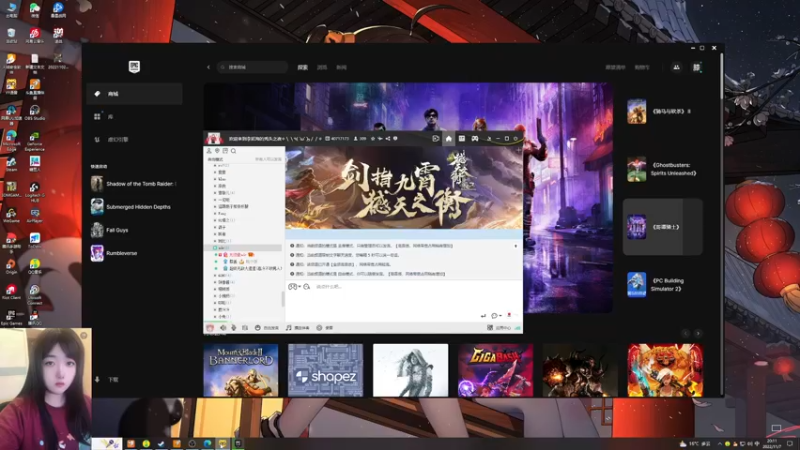Open the emoji picker in chat input
Image resolution: width=800 pixels, height=450 pixels.
293,287
